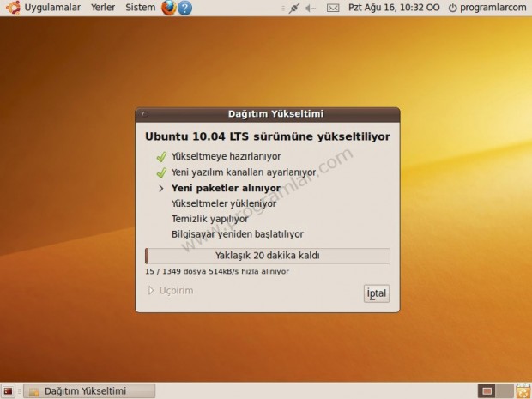
Task: Click the dialog title bar menu button
Action: click(145, 114)
